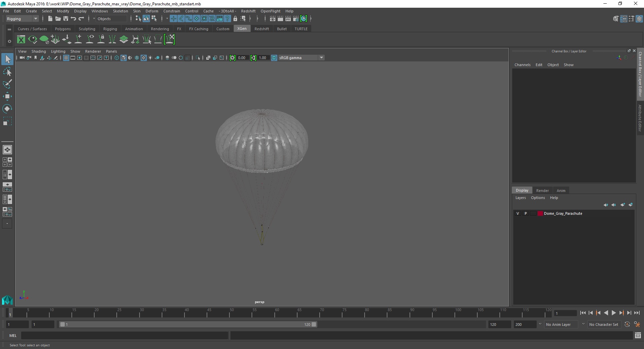Open shelf tab list menu icon
This screenshot has height=349, width=644.
point(9,29)
